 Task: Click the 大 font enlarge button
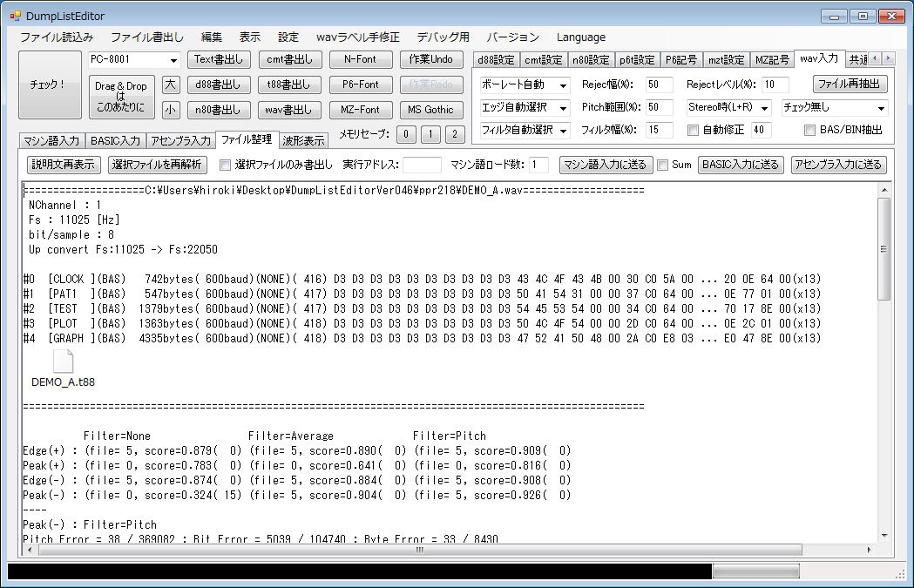(x=170, y=84)
